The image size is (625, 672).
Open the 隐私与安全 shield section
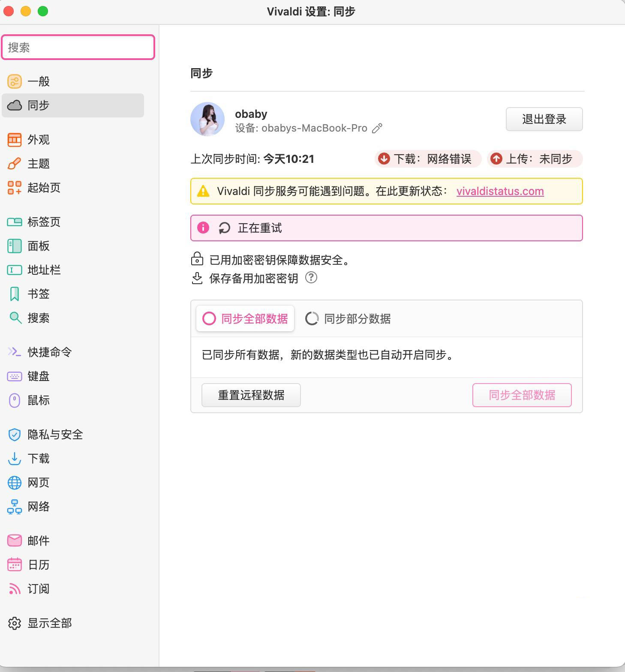tap(55, 435)
